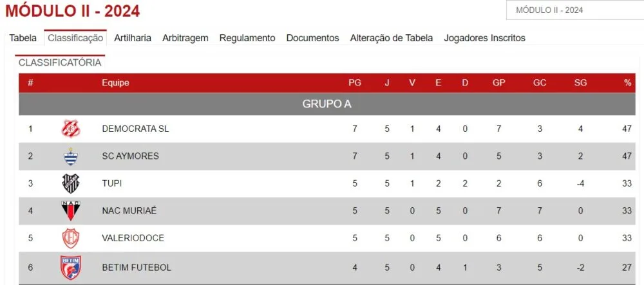The width and height of the screenshot is (644, 285).
Task: Open Alteração de Tabela tab
Action: pos(392,38)
